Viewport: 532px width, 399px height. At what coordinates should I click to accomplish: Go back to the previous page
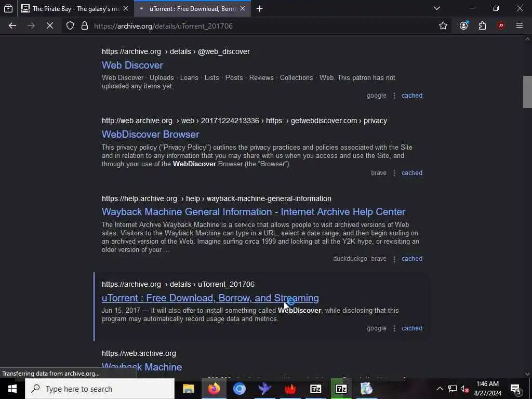(12, 26)
